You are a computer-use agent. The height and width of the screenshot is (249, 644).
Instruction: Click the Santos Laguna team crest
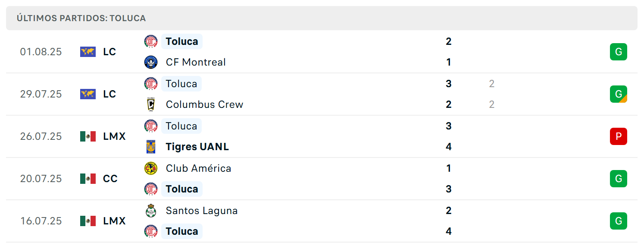(x=151, y=211)
